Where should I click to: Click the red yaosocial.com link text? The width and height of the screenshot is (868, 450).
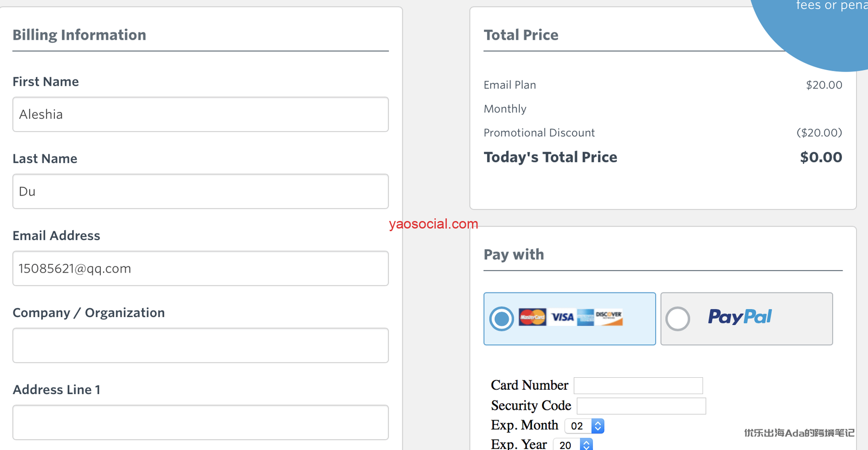pyautogui.click(x=433, y=224)
